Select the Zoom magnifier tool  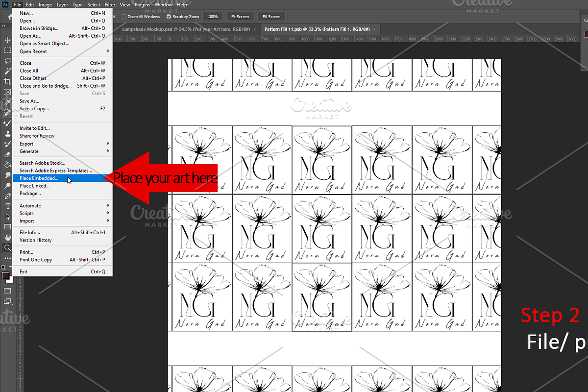pyautogui.click(x=7, y=248)
